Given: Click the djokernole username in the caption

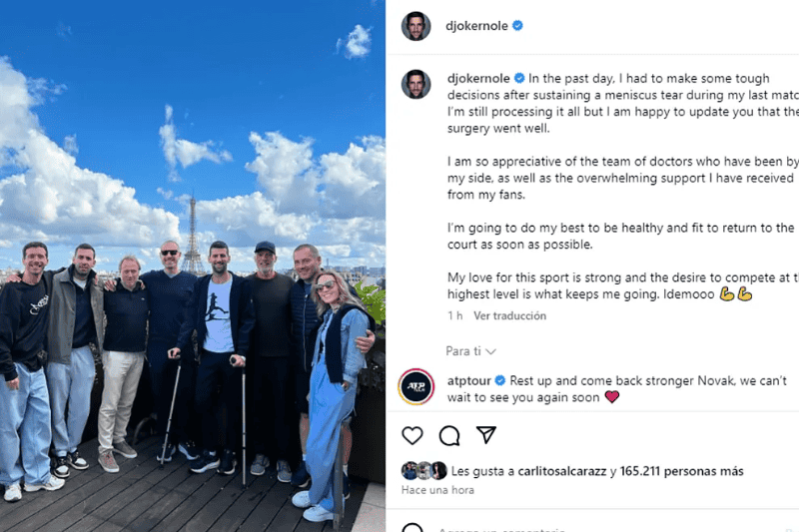Looking at the screenshot, I should point(478,79).
